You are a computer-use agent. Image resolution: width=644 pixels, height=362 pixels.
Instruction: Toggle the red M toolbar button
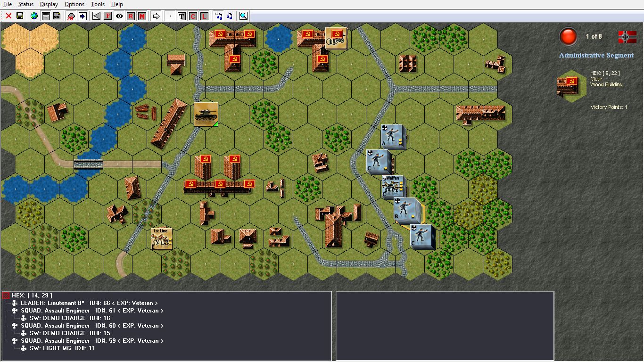pos(142,16)
